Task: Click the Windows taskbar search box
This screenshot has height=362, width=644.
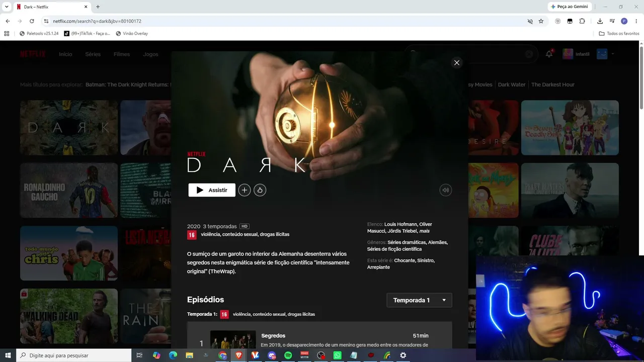Action: (74, 355)
